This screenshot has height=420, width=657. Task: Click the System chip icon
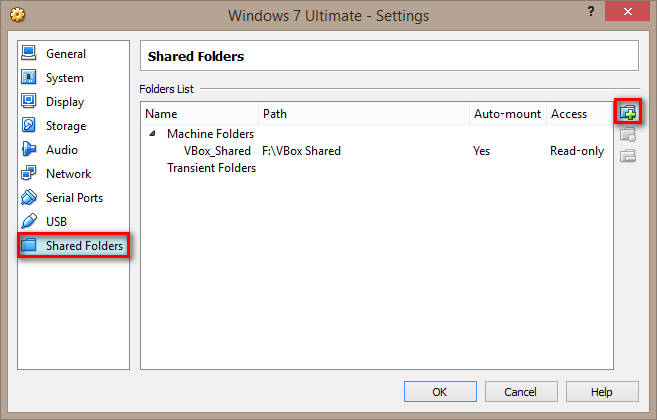(x=28, y=77)
